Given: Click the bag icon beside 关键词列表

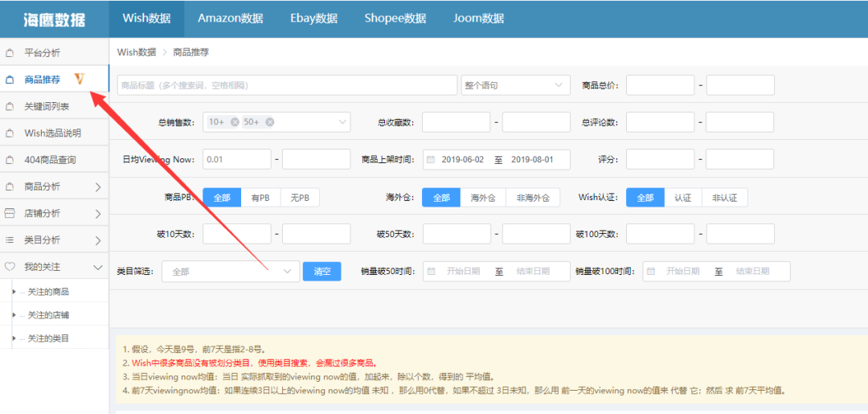Looking at the screenshot, I should (x=10, y=107).
